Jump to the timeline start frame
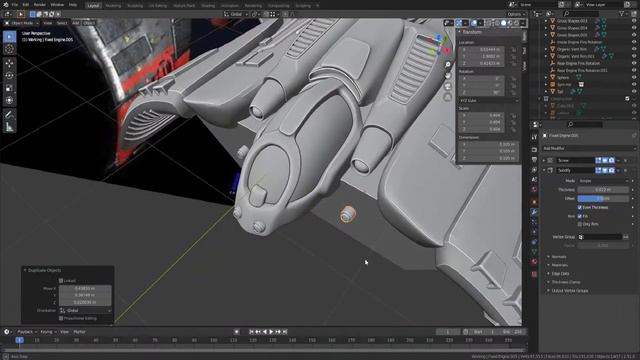Viewport: 640px width, 360px height. (x=251, y=332)
